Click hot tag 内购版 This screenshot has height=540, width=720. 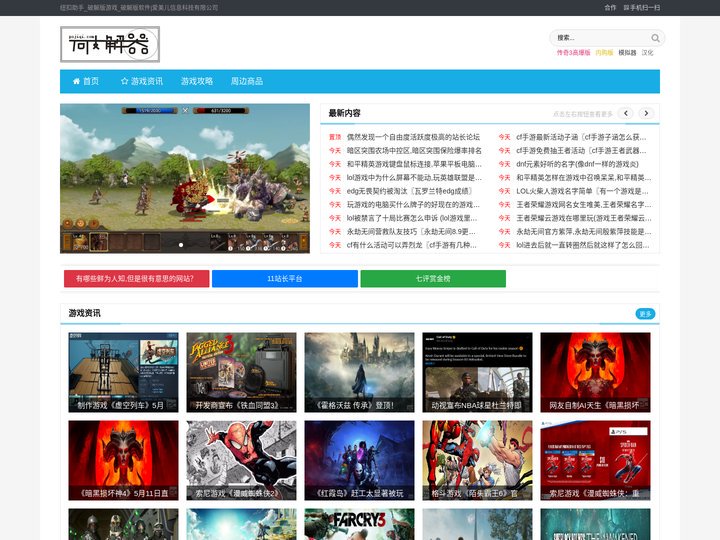coord(604,53)
